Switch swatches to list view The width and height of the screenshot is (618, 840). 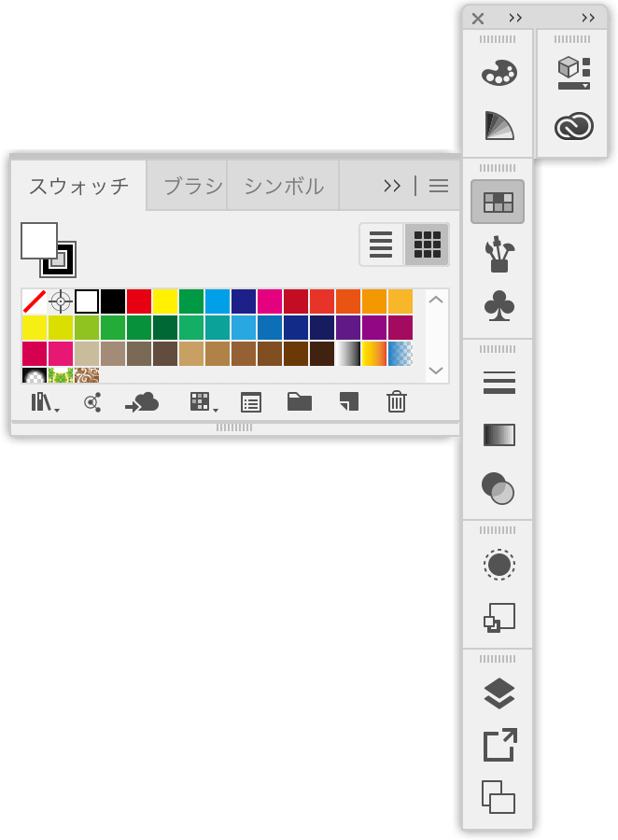pyautogui.click(x=381, y=244)
